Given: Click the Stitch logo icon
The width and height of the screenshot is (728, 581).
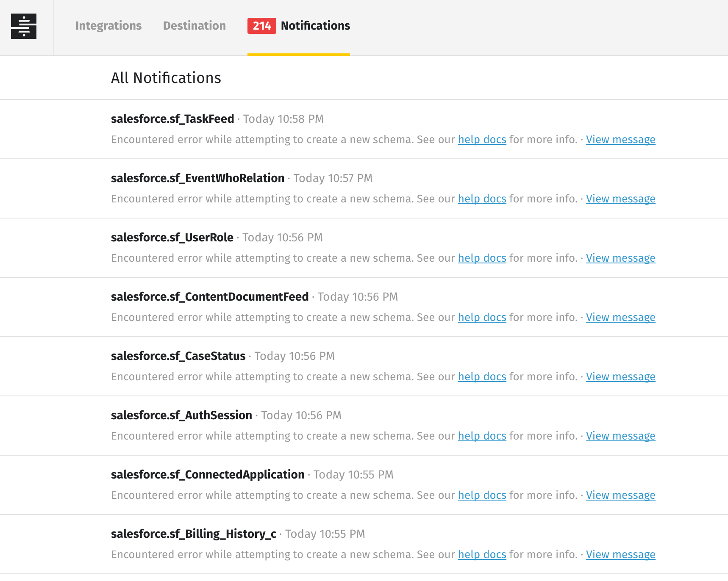Looking at the screenshot, I should [x=24, y=26].
